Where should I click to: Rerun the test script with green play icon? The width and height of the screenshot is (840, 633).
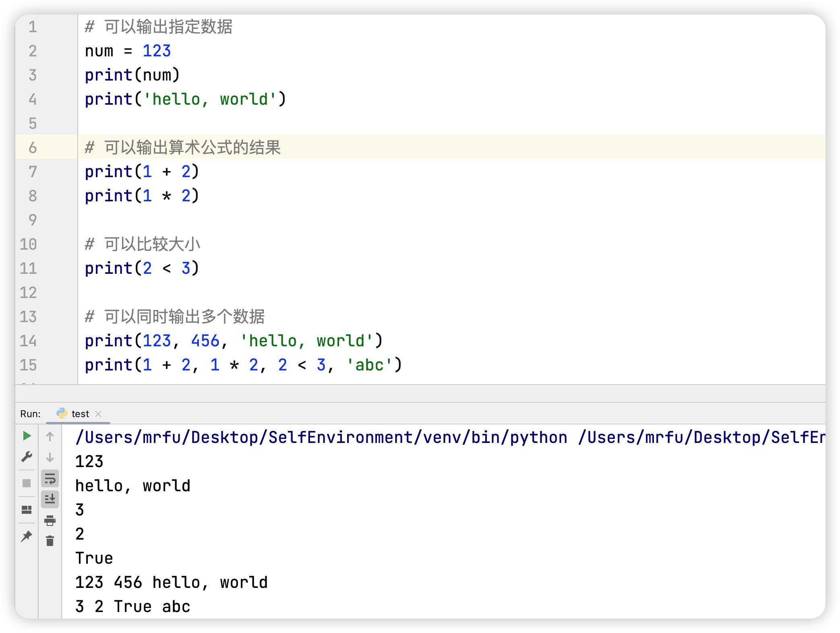click(27, 436)
